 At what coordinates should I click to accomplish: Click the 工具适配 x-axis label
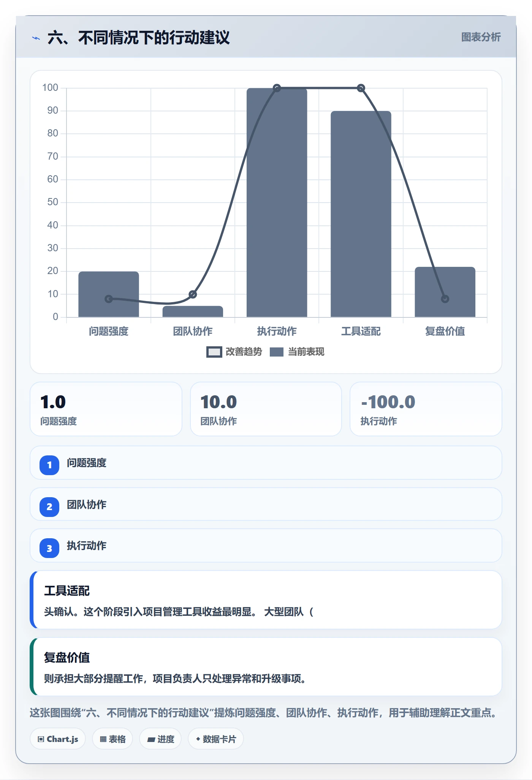click(361, 331)
